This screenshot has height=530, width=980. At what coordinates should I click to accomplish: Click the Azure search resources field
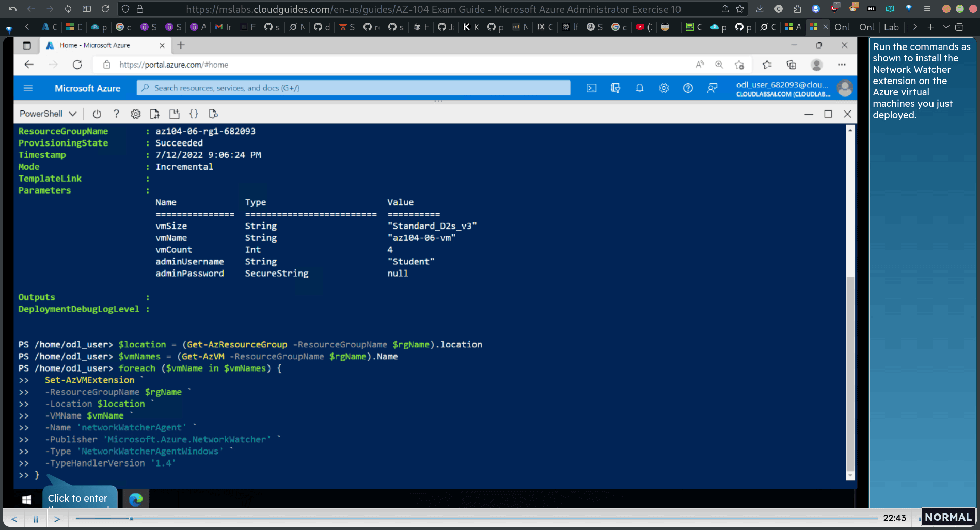pyautogui.click(x=353, y=88)
